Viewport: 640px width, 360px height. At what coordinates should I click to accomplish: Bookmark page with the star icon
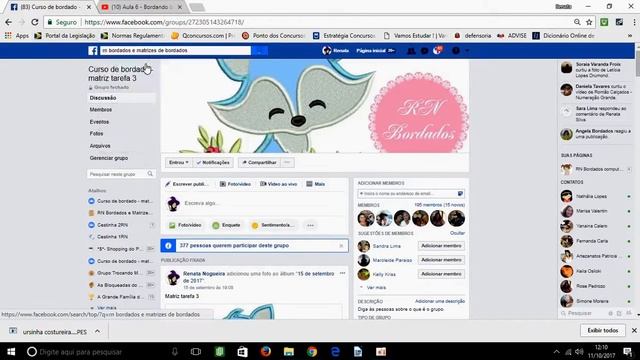coord(589,22)
